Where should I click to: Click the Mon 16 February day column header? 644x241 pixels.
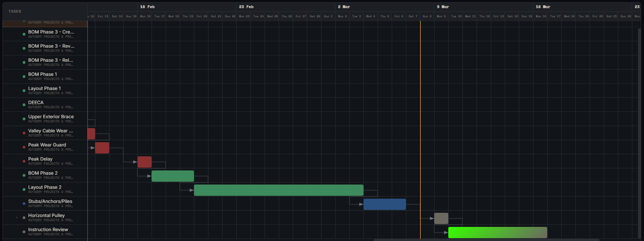click(145, 16)
